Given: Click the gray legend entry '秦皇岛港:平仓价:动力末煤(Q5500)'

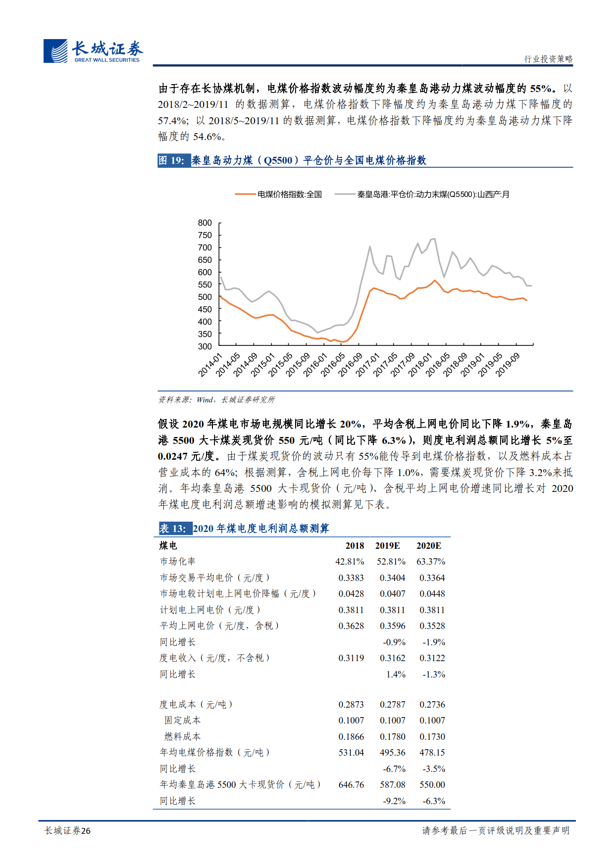Looking at the screenshot, I should coord(422,194).
